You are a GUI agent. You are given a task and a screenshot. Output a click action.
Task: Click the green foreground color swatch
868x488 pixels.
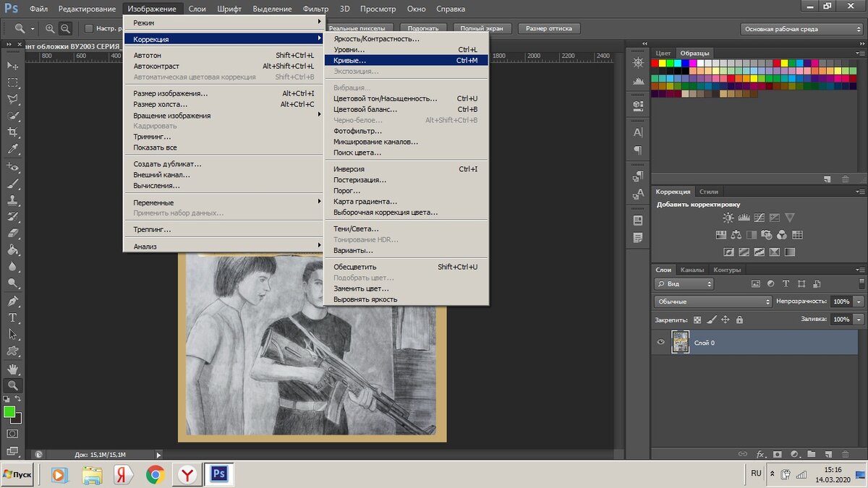coord(9,411)
